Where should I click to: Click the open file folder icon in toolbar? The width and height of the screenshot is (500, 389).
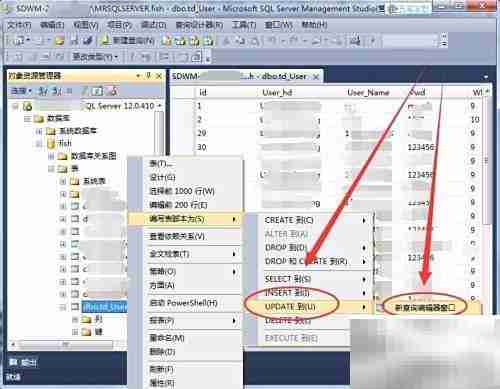(x=59, y=41)
